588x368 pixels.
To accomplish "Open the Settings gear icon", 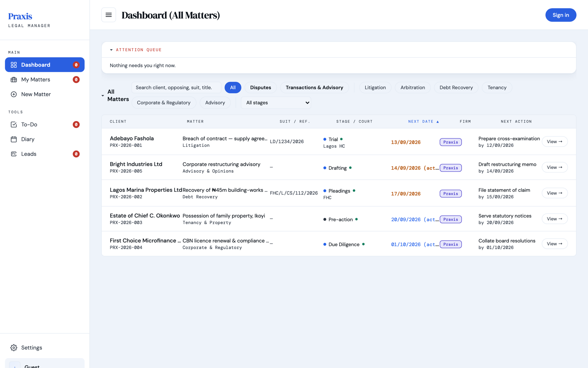I will (x=14, y=348).
